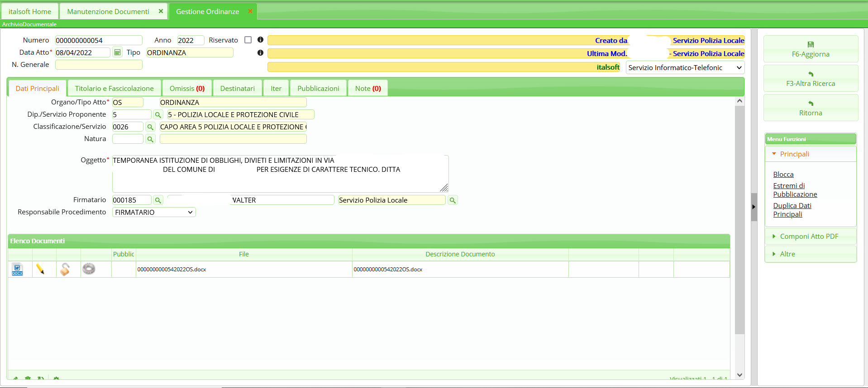Click the magnifier beside Natura field
The height and width of the screenshot is (388, 868).
click(150, 139)
